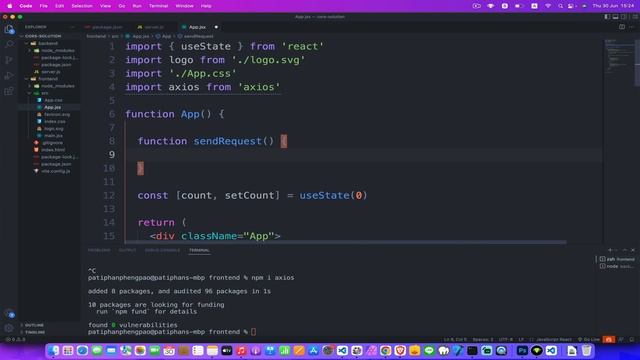The width and height of the screenshot is (640, 360).
Task: Open the Explorer view in activity bar
Action: [x=9, y=29]
